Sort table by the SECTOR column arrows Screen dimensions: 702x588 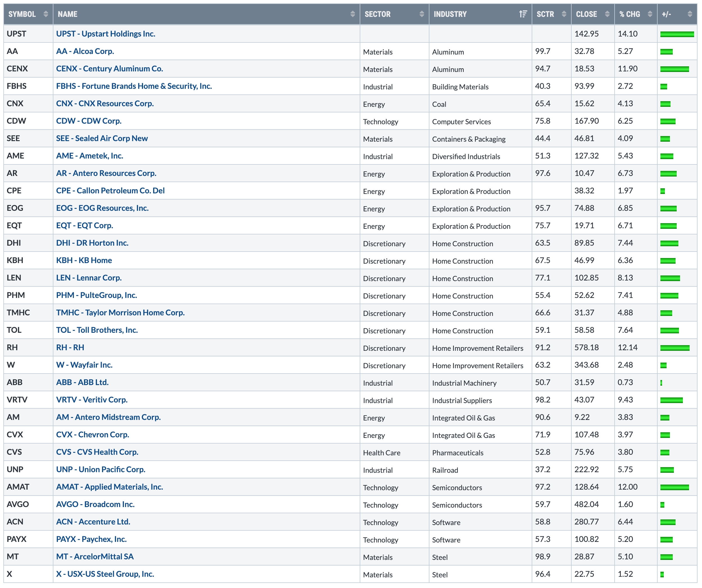click(422, 14)
